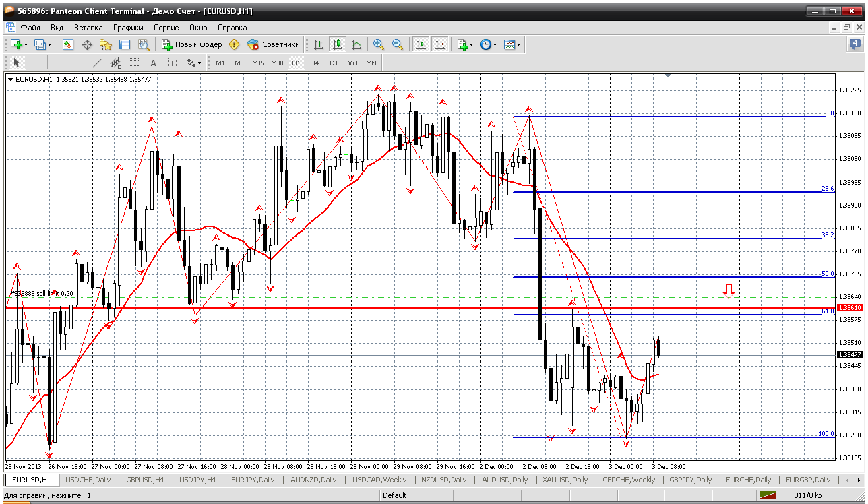Open the chat notification icon showing 4
868x504 pixels.
pyautogui.click(x=855, y=44)
